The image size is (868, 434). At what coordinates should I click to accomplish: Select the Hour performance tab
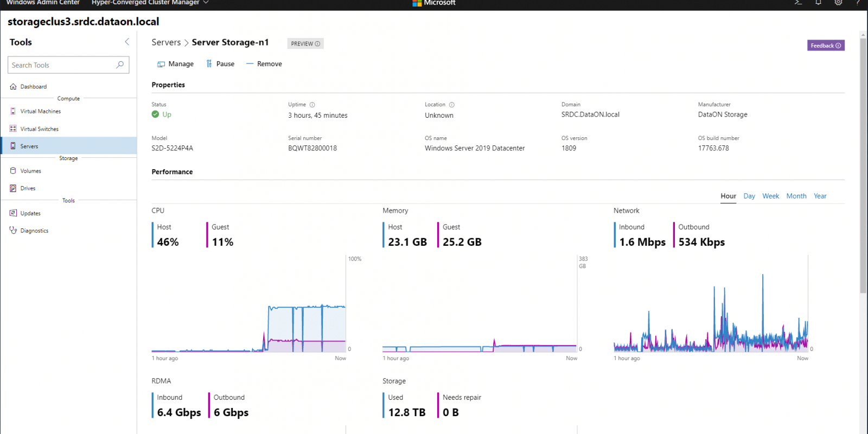coord(728,196)
